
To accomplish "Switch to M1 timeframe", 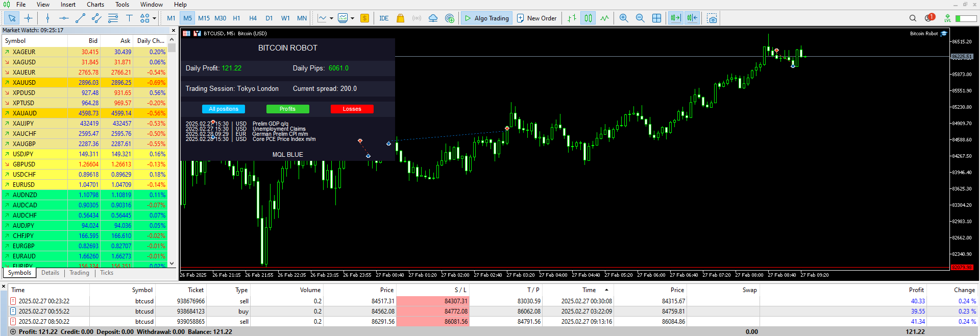I will click(171, 18).
